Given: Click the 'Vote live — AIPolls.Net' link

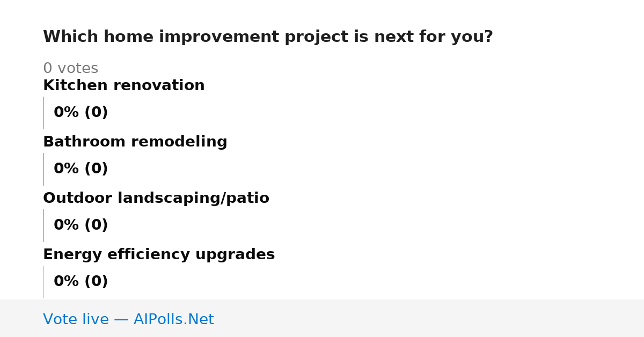Looking at the screenshot, I should [128, 319].
